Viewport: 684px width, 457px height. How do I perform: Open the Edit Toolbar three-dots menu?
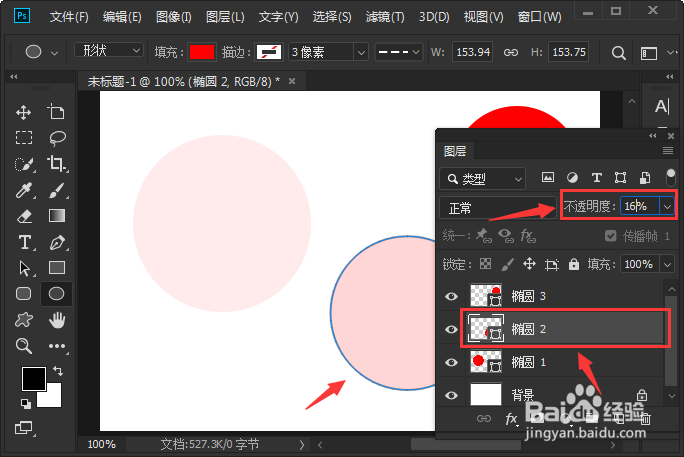coord(57,346)
